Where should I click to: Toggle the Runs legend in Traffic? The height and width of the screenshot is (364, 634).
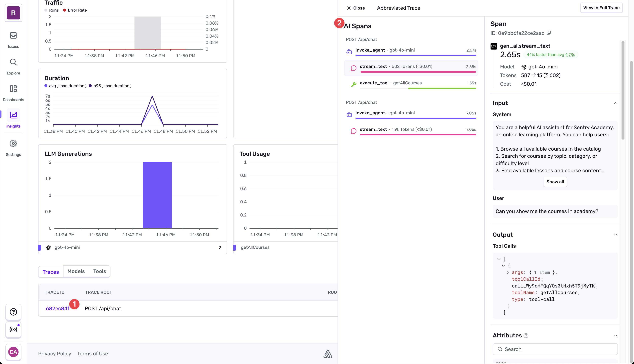[x=52, y=10]
